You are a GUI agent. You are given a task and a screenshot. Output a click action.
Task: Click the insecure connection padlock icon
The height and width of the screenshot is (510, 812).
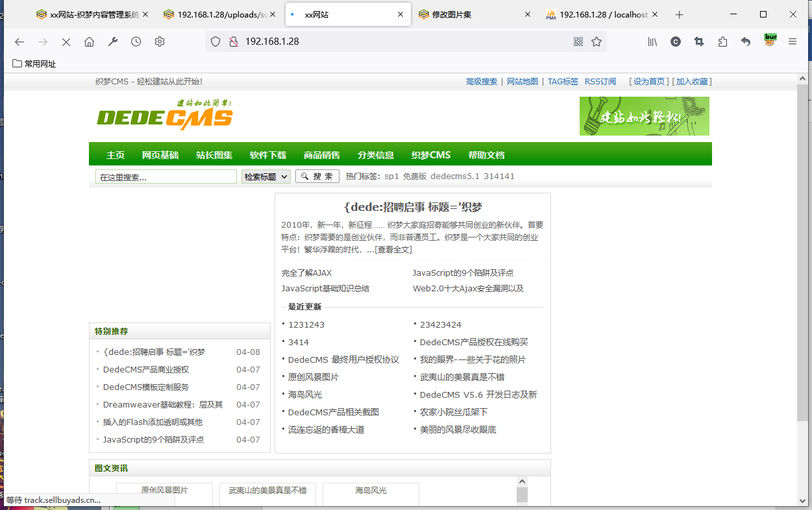click(234, 42)
